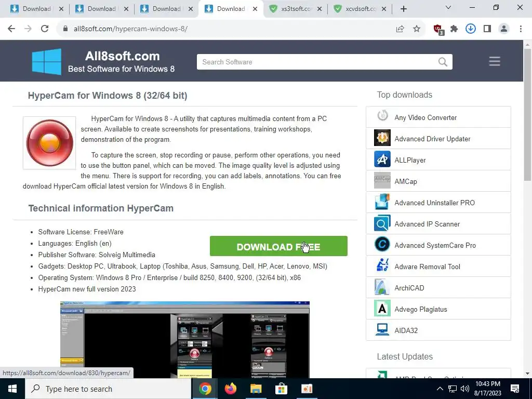Open the Adware Removal Tool link
Image resolution: width=532 pixels, height=399 pixels.
(427, 267)
